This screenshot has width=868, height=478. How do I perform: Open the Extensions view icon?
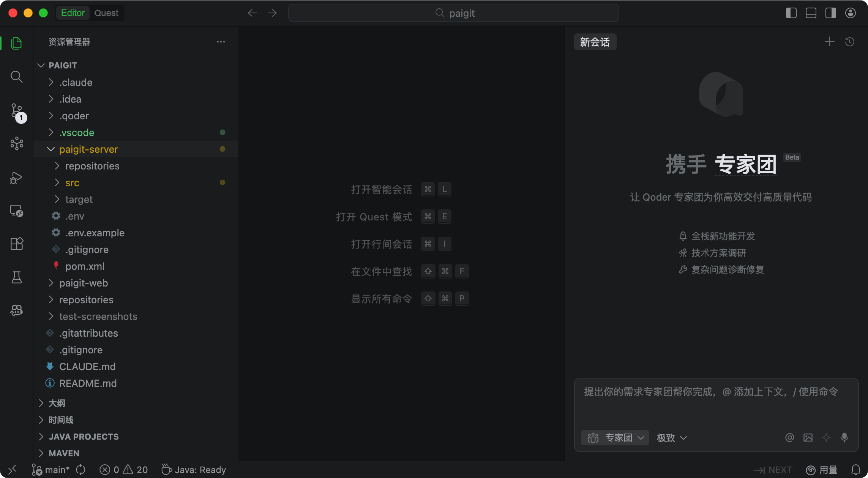point(16,244)
